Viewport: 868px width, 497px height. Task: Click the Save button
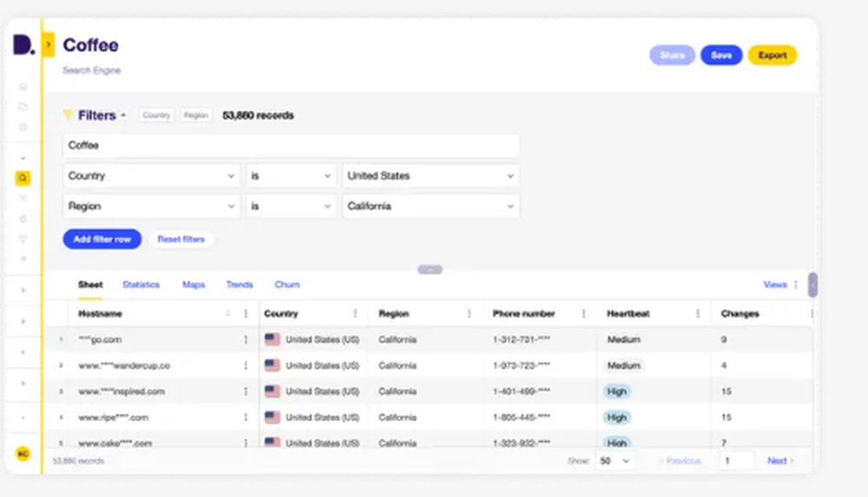point(721,55)
